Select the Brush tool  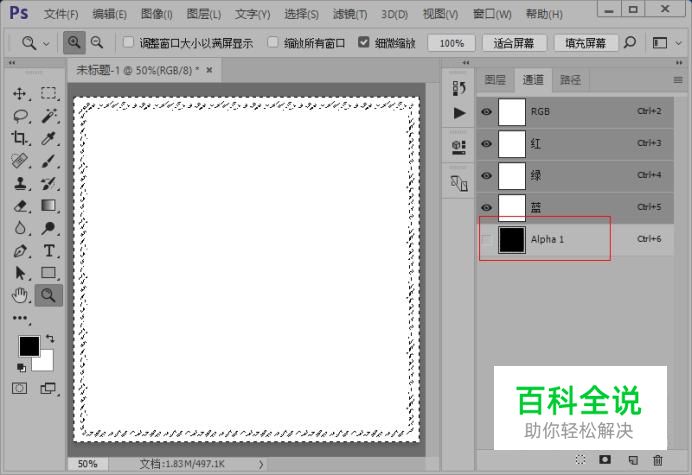pos(49,161)
